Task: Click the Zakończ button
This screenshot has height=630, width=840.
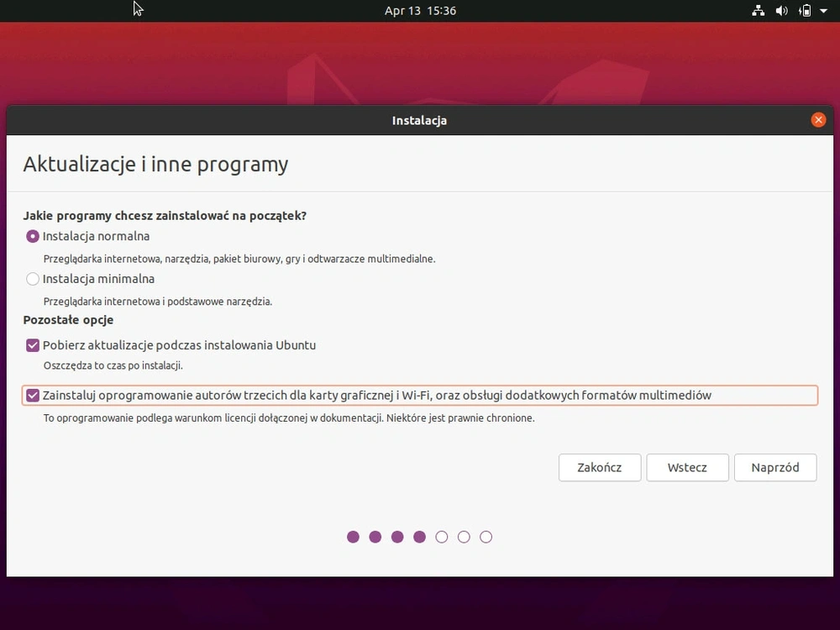Action: pos(600,468)
